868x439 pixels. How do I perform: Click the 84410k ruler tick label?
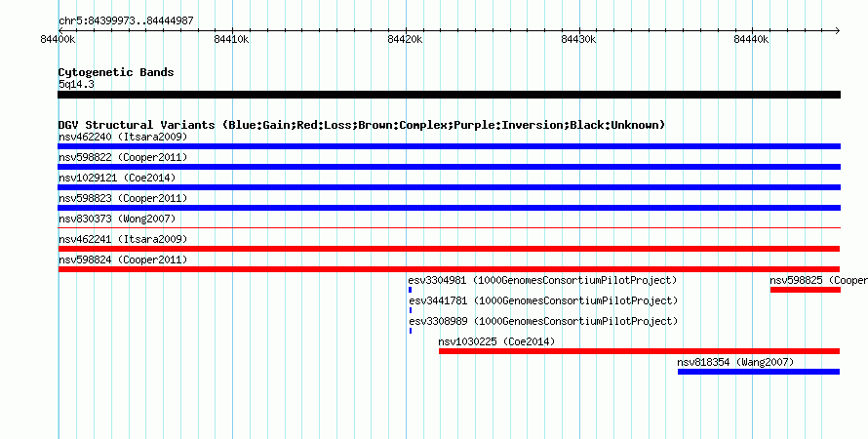tap(231, 39)
